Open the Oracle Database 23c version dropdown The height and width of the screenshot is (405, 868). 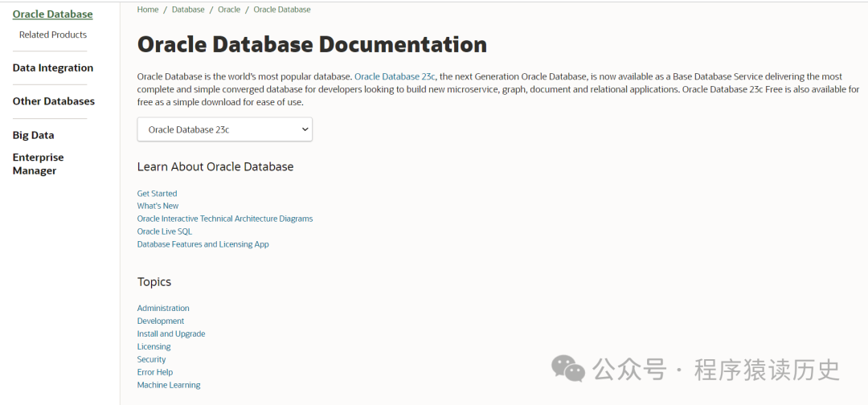[224, 129]
